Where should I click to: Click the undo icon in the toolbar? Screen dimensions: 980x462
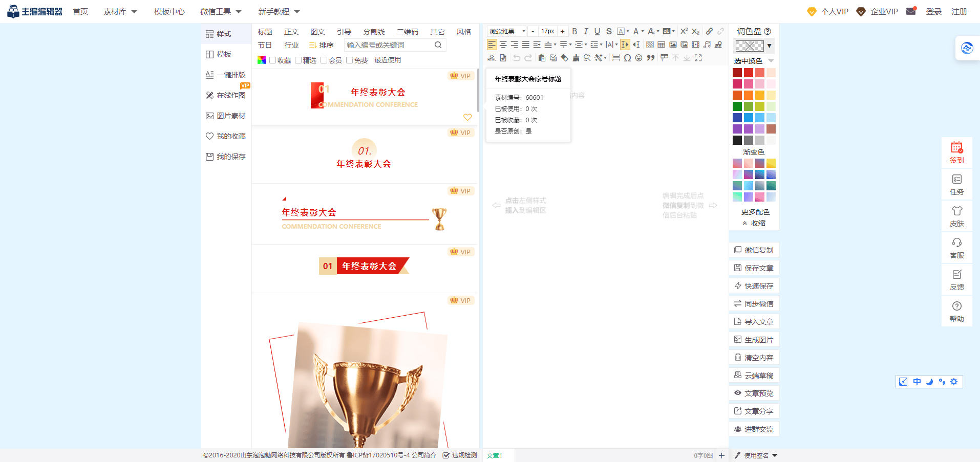[x=517, y=58]
